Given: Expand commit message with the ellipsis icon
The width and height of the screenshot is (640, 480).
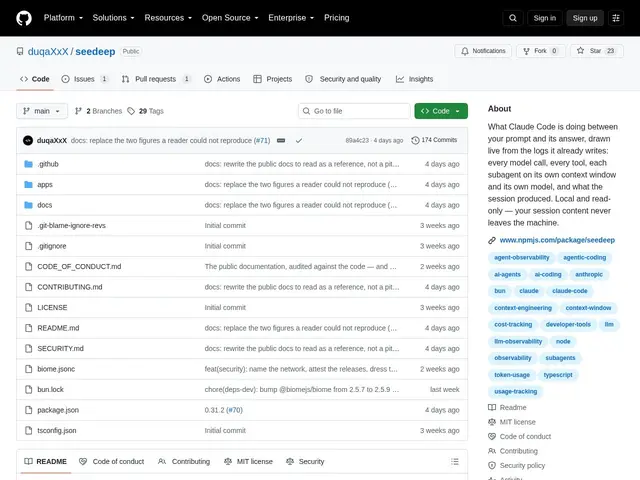Looking at the screenshot, I should coord(281,140).
